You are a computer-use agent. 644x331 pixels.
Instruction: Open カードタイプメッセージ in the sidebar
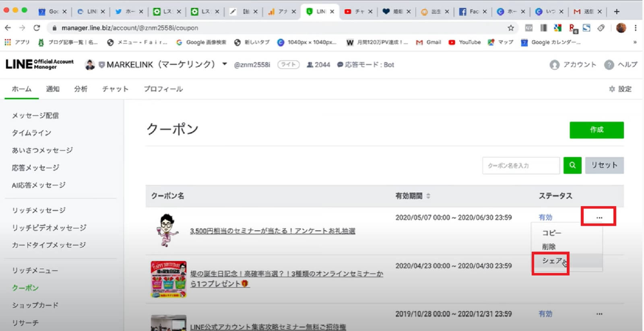(x=49, y=245)
